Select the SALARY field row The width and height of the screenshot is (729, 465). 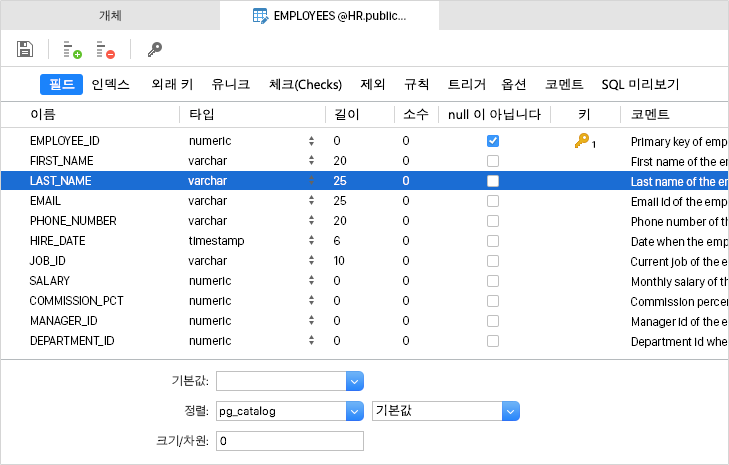(50, 281)
